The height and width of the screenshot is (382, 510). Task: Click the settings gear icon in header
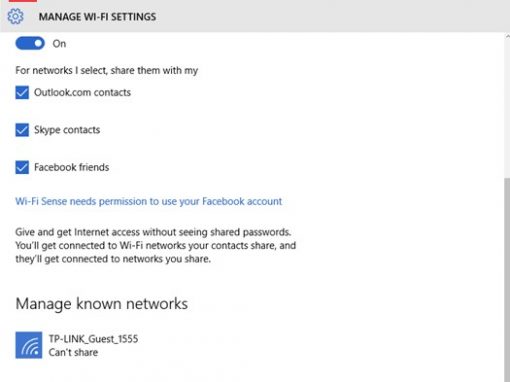(x=15, y=16)
